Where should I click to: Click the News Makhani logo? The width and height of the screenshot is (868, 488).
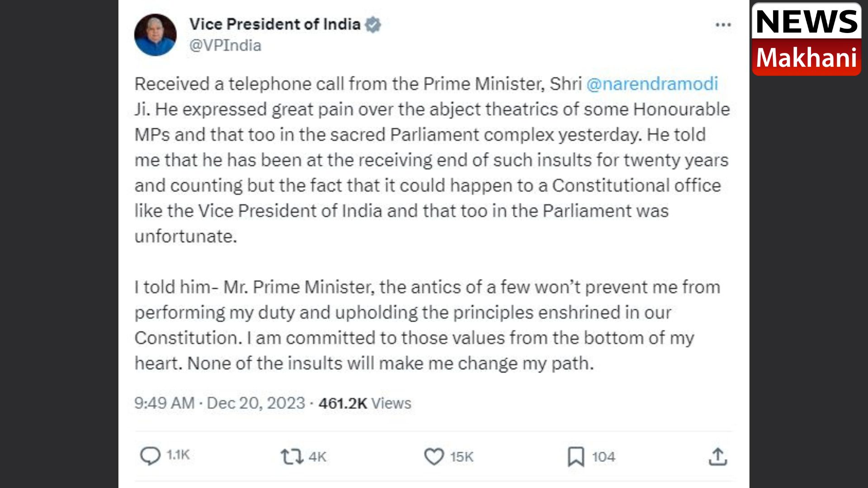(807, 39)
